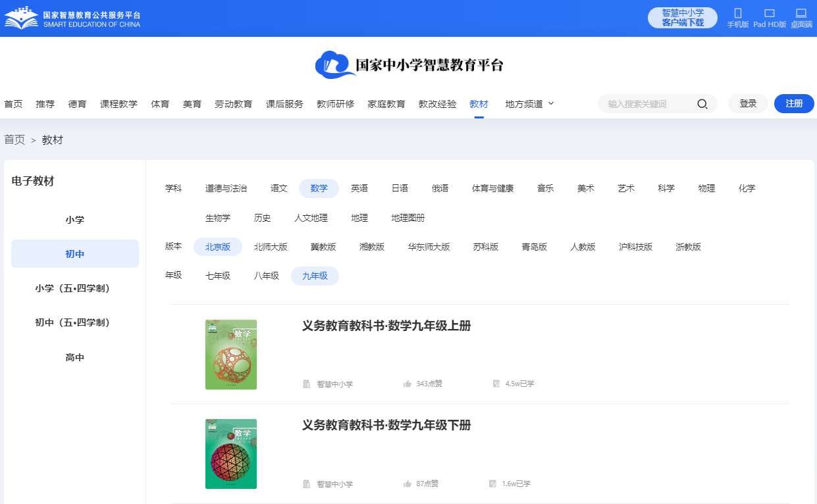
Task: Open the 家庭教育 nav tab
Action: tap(386, 104)
